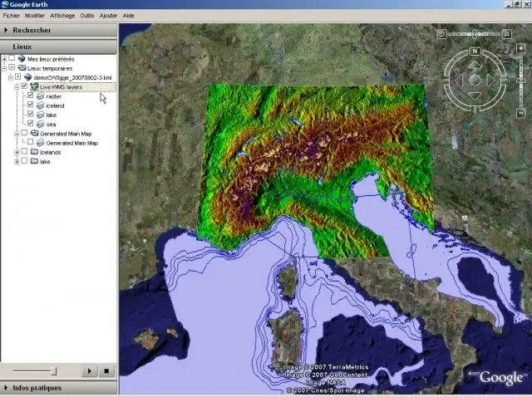The width and height of the screenshot is (532, 397).
Task: Select the demoCWSgge kml file entry
Action: pos(72,77)
